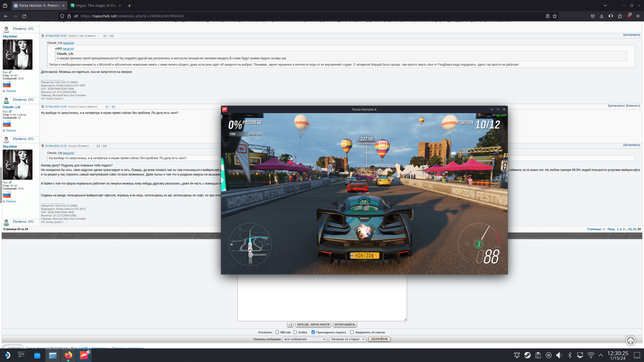Open the "Начиная со старых" sort dropdown
This screenshot has width=644, height=362.
[x=347, y=339]
